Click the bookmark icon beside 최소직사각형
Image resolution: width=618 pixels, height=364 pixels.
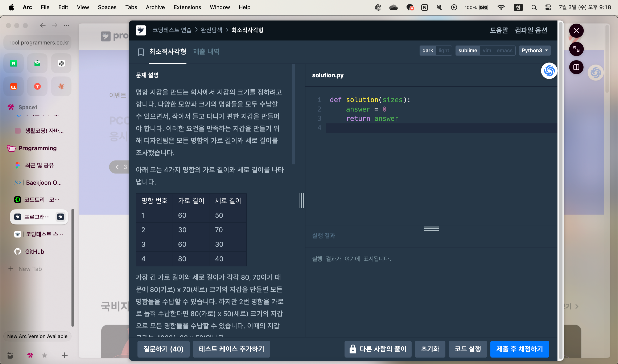141,52
